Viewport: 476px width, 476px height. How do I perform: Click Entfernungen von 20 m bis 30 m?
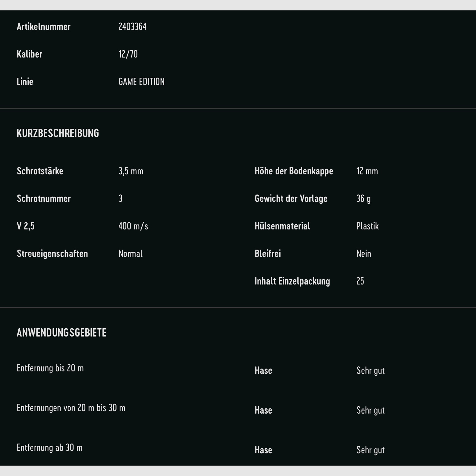71,408
